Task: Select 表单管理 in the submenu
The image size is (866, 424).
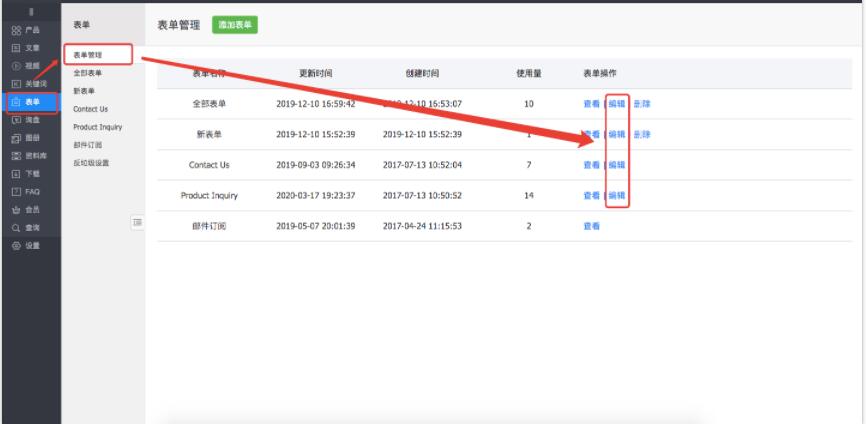Action: coord(89,55)
